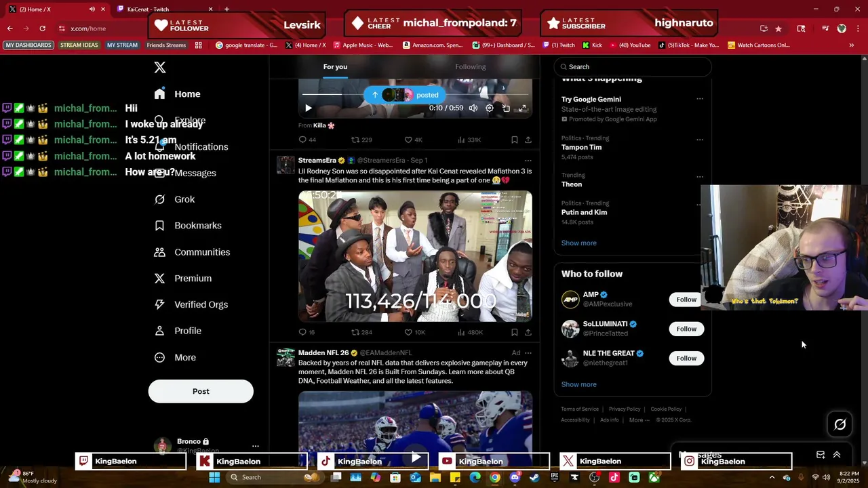868x488 pixels.
Task: Expand the More menu in sidebar
Action: click(x=175, y=357)
